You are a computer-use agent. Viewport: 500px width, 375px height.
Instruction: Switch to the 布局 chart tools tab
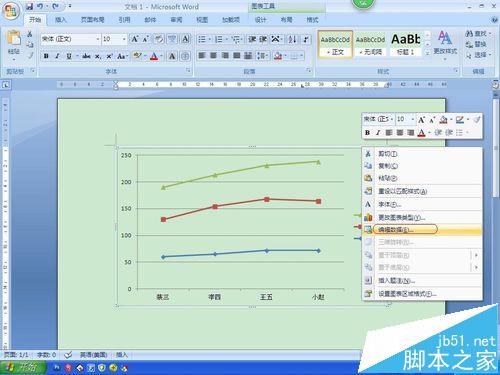pyautogui.click(x=286, y=20)
